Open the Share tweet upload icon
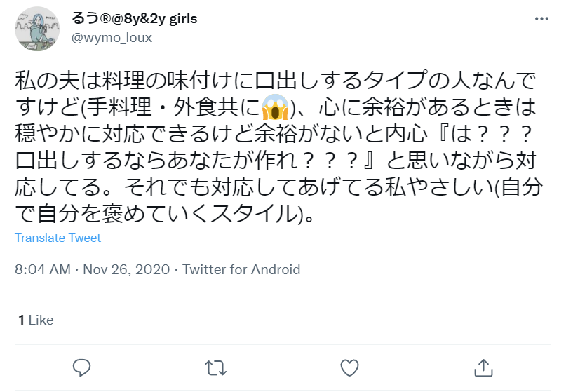This screenshot has width=566, height=392. 483,368
